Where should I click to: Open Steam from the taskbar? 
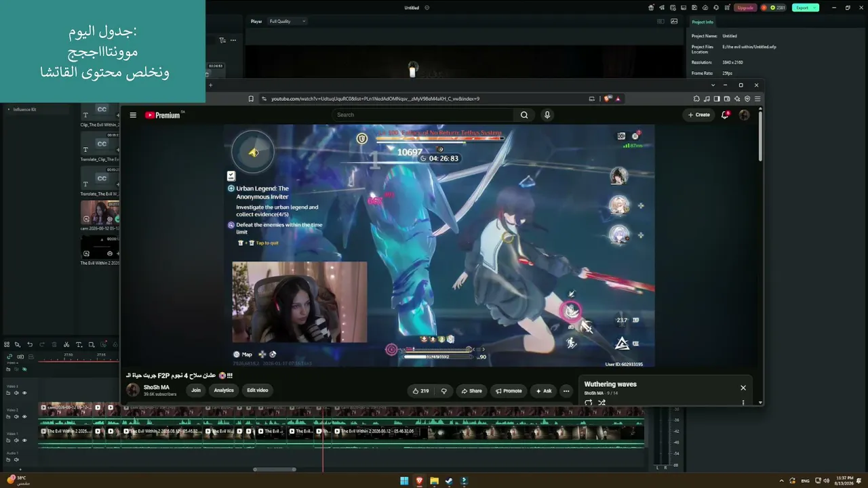pyautogui.click(x=449, y=481)
